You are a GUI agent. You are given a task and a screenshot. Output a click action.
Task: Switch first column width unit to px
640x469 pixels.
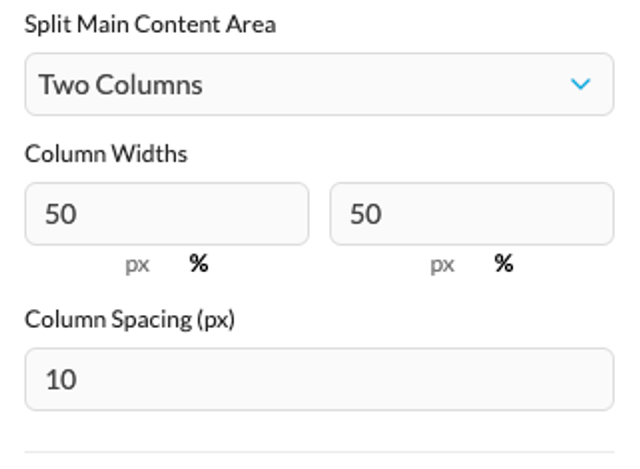coord(137,265)
